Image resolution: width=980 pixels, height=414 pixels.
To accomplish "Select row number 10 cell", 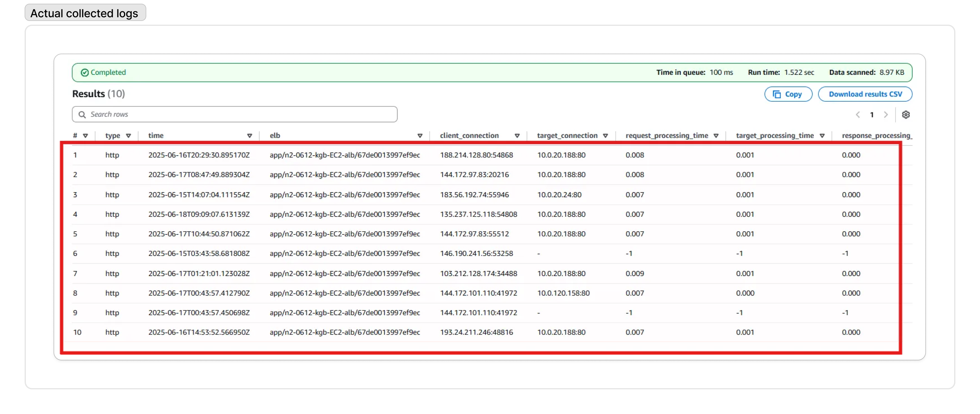I will pos(77,332).
